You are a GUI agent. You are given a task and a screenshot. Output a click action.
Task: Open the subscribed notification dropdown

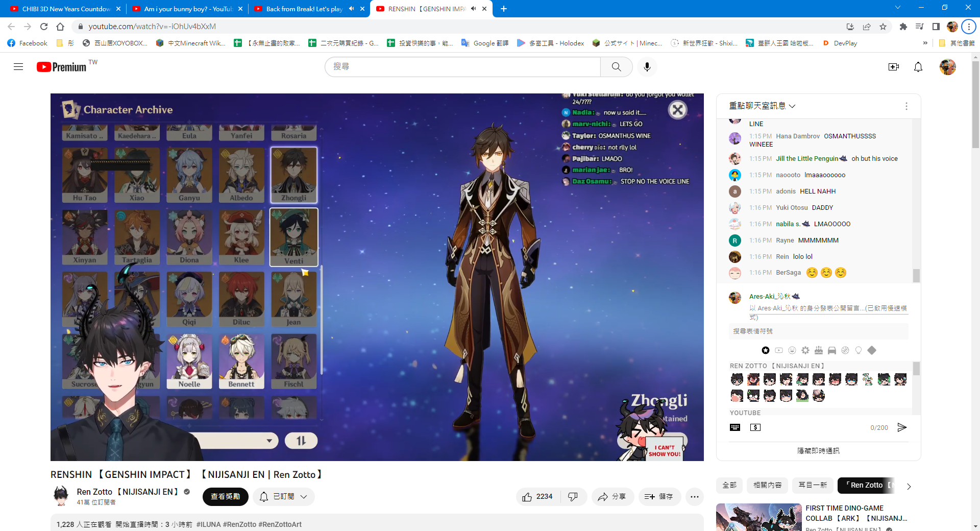(x=284, y=497)
